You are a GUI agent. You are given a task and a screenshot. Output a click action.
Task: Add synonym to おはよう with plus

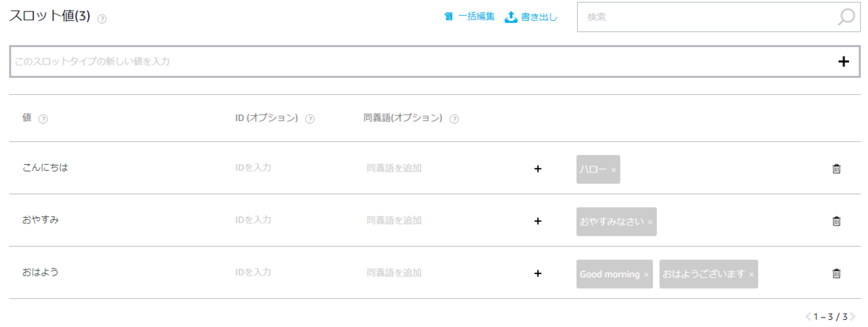537,273
